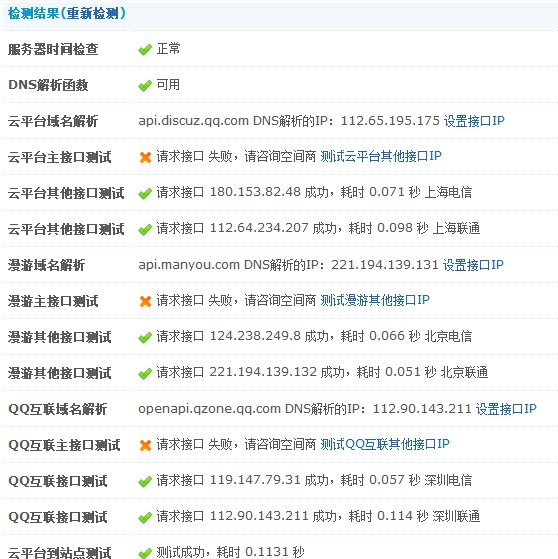
Task: Click 测试漫游其他接口IP link
Action: 375,300
